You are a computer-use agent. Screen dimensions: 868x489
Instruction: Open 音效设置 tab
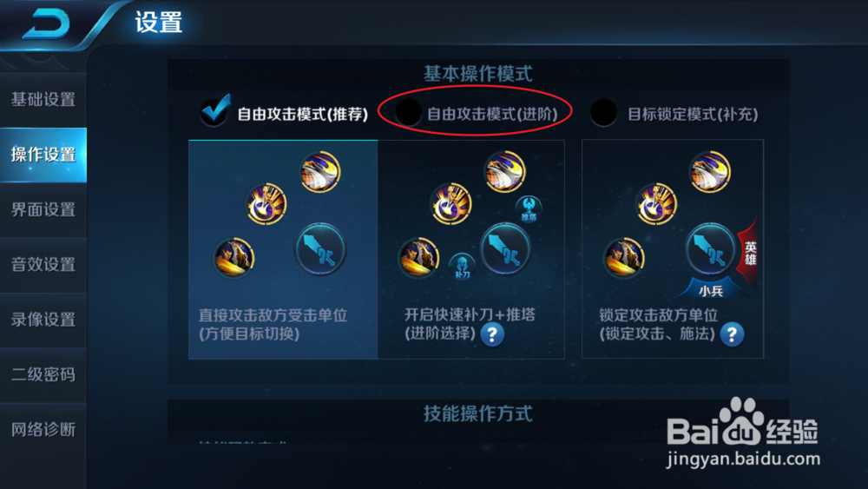coord(43,265)
